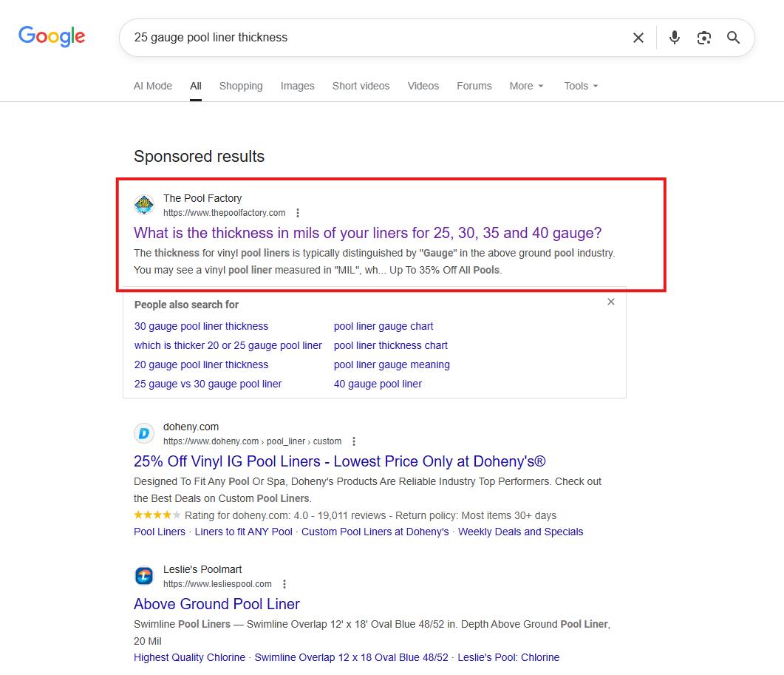
Task: Close the People also search for box
Action: coord(610,302)
